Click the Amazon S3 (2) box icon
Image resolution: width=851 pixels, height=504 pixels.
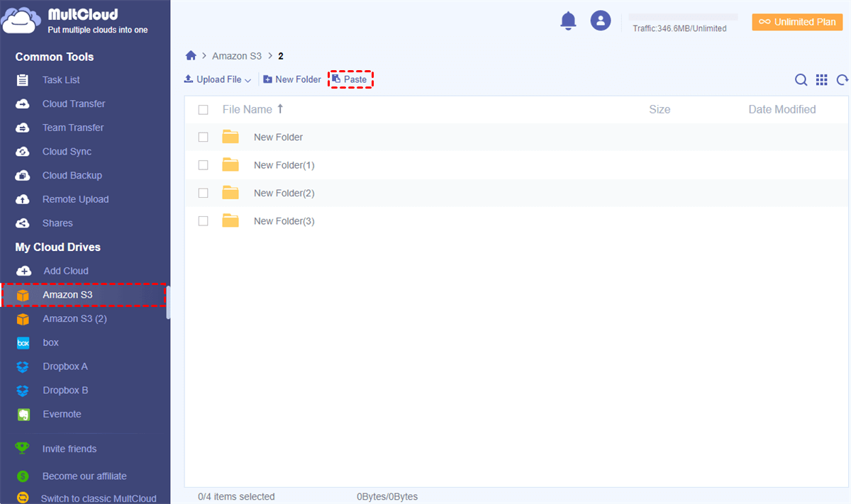click(23, 319)
